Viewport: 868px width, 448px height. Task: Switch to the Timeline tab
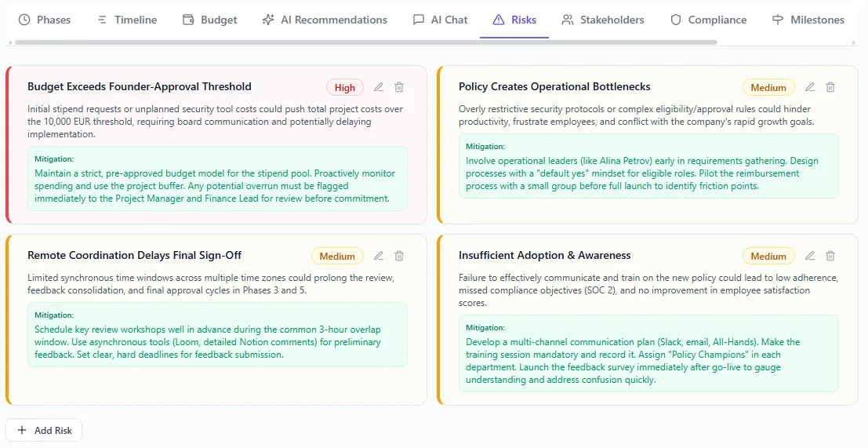pyautogui.click(x=126, y=20)
